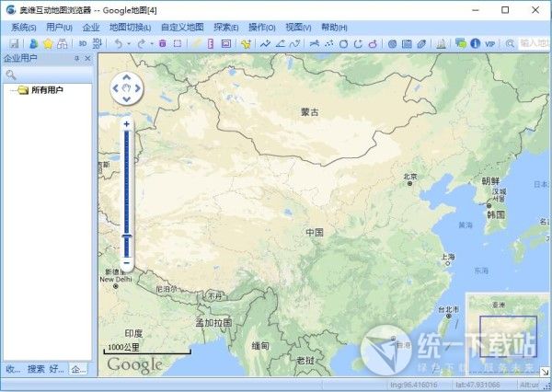Viewport: 552px width, 392px height.
Task: Click the paperclip attachment icon
Action: pos(421,43)
